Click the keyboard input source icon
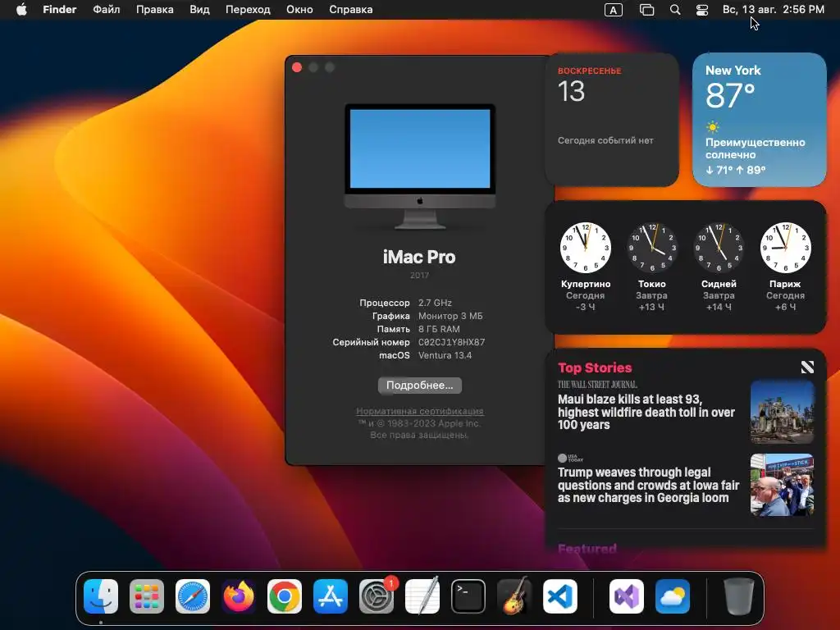 click(x=613, y=10)
